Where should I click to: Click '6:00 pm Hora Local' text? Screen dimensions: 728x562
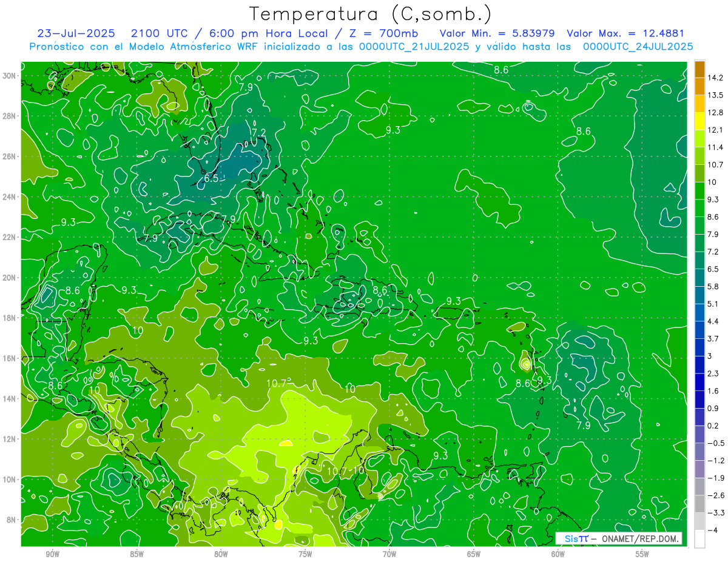268,33
